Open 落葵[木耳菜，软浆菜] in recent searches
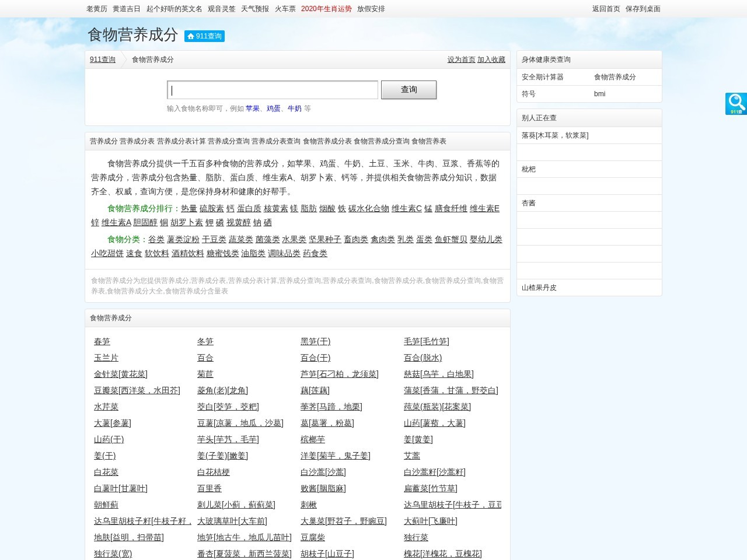 [x=555, y=135]
